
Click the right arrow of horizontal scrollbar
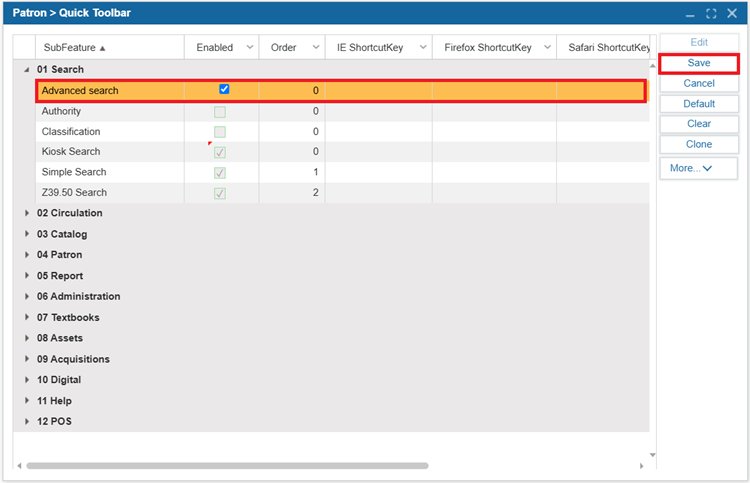click(x=642, y=466)
